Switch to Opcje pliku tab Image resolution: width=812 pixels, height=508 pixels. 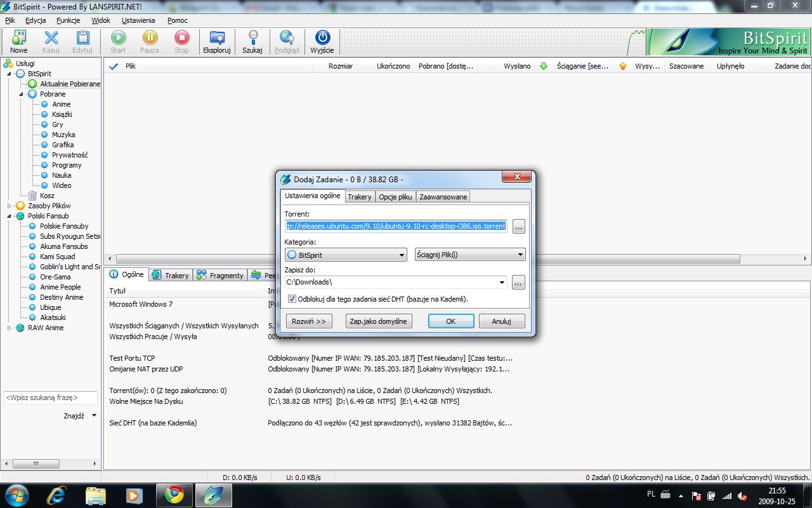click(396, 197)
